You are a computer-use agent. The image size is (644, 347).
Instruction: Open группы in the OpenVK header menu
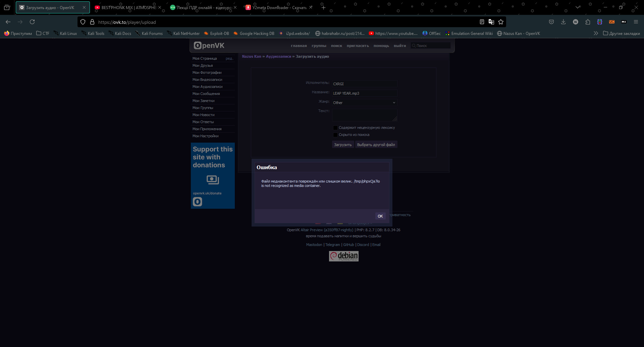pos(319,46)
